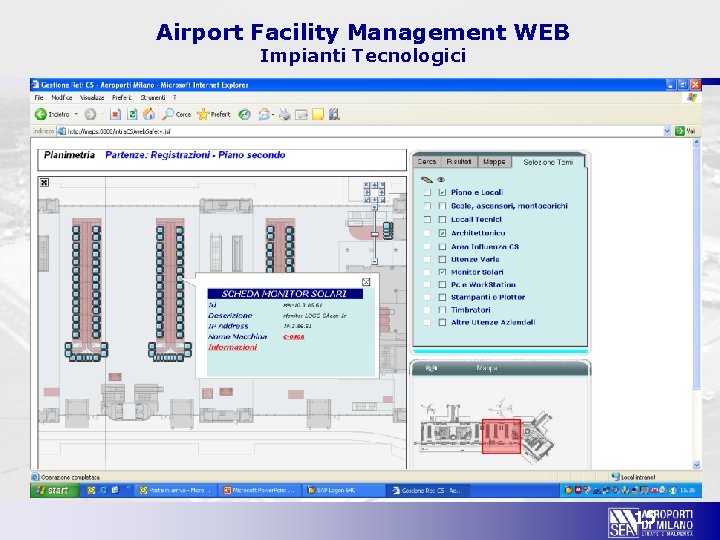720x540 pixels.
Task: Click the printer icon in toolbar
Action: (285, 114)
